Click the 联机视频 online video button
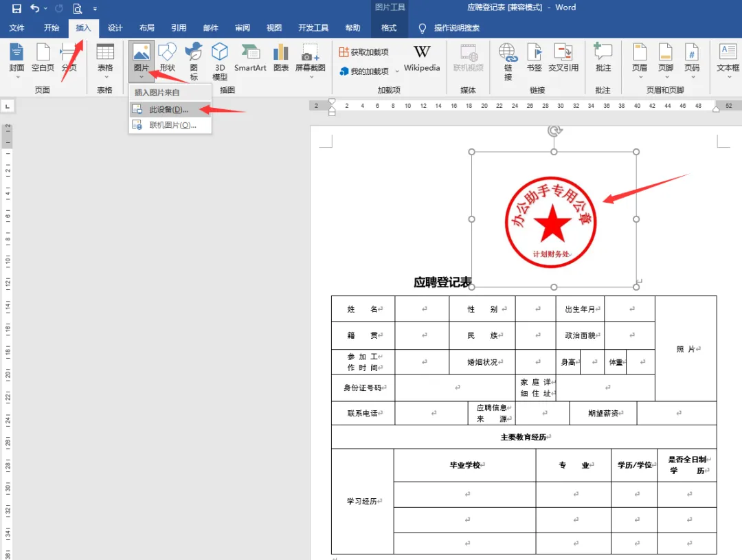742x560 pixels. pos(469,58)
